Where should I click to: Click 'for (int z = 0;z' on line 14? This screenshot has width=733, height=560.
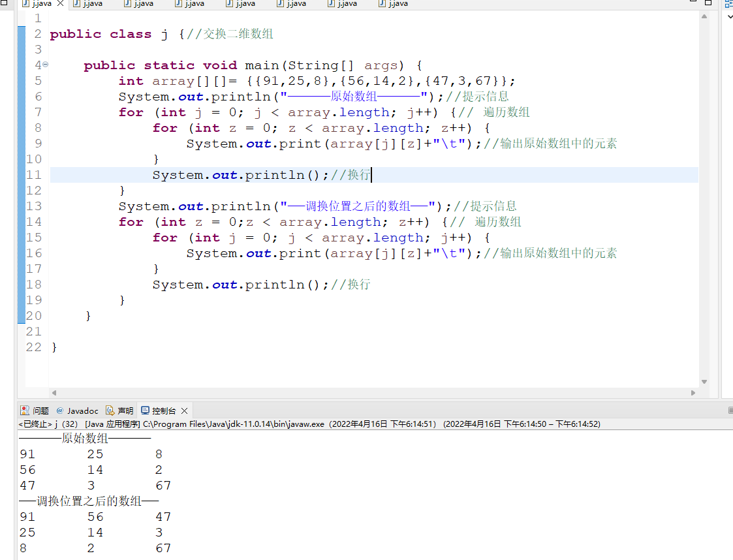[186, 222]
